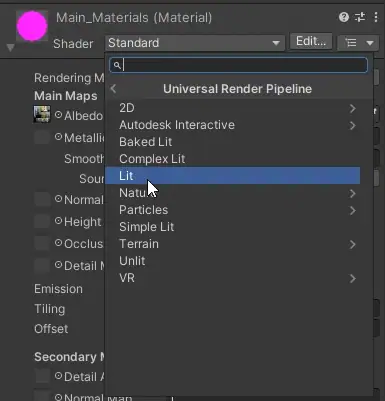Screen dimensions: 385x401
Task: Click the Rendering Mode label
Action: click(x=69, y=78)
